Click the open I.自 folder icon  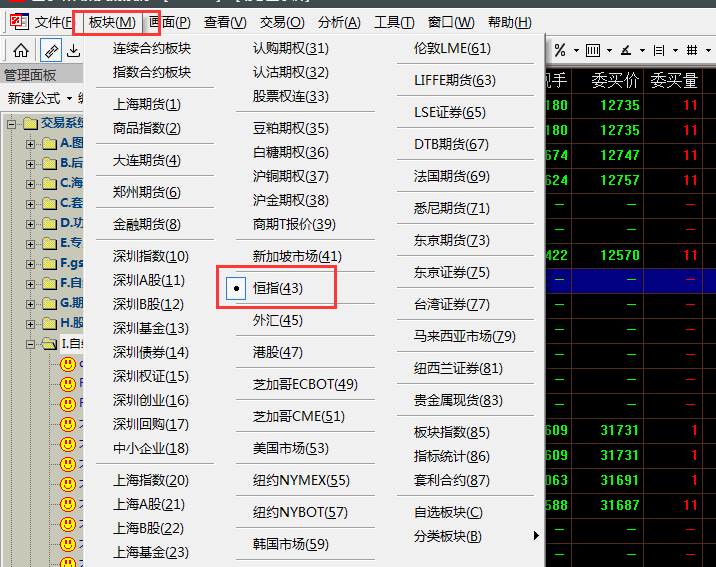[49, 344]
